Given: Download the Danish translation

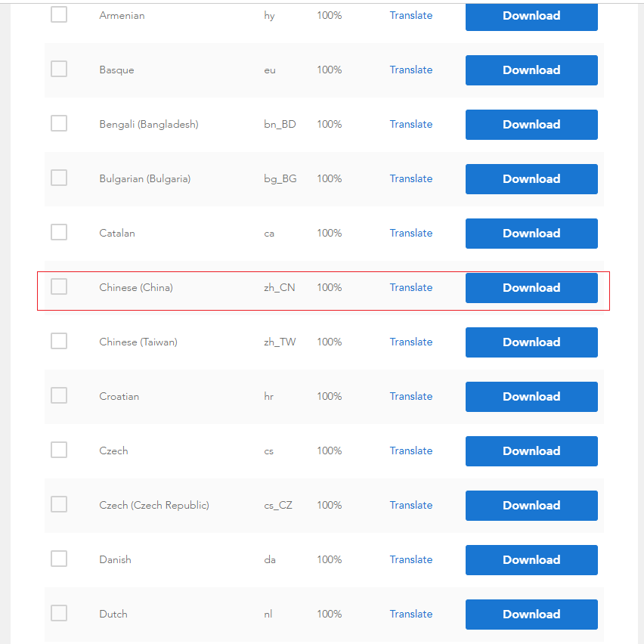Looking at the screenshot, I should tap(531, 560).
